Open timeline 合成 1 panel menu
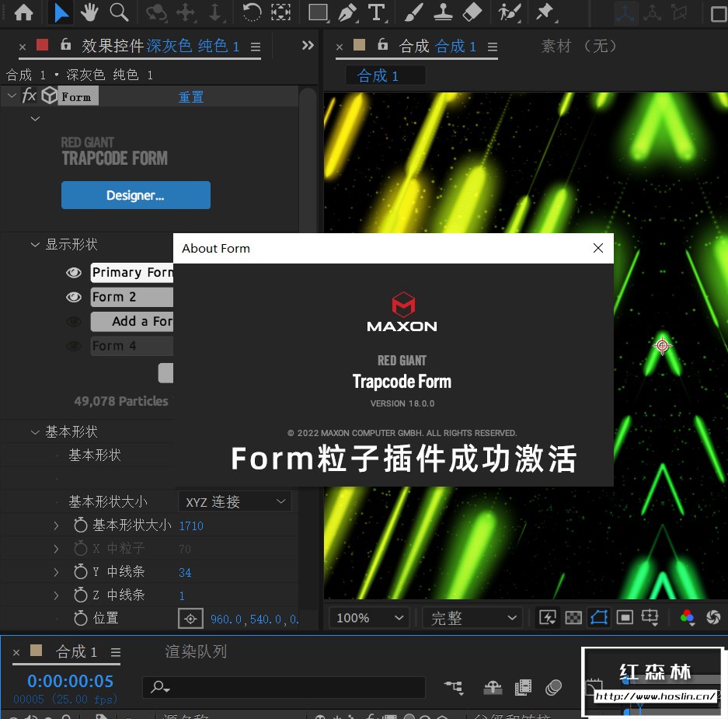This screenshot has width=728, height=719. pyautogui.click(x=116, y=653)
